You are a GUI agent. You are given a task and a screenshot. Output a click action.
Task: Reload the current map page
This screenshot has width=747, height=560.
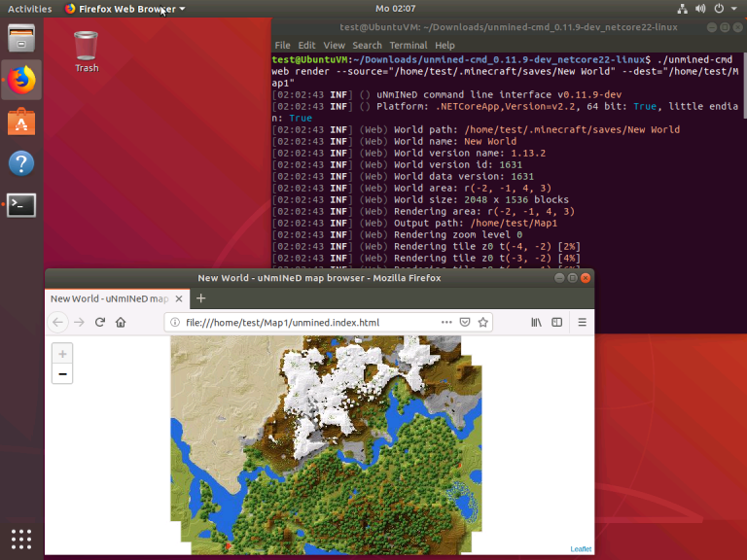[x=99, y=322]
